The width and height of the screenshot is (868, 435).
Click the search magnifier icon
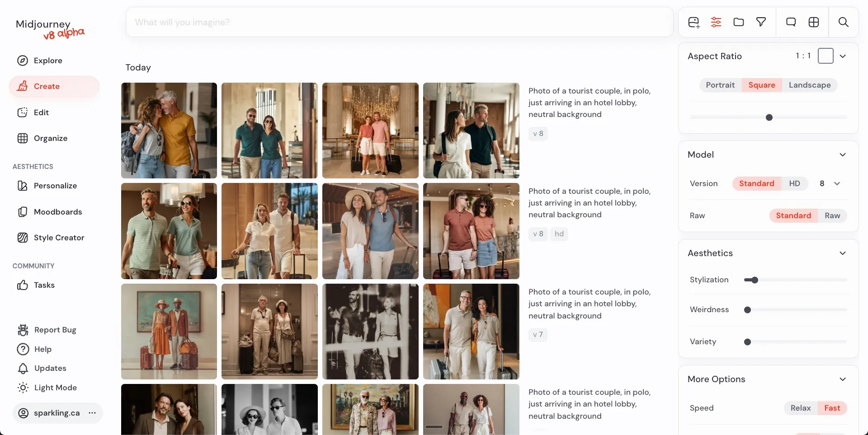pyautogui.click(x=844, y=22)
